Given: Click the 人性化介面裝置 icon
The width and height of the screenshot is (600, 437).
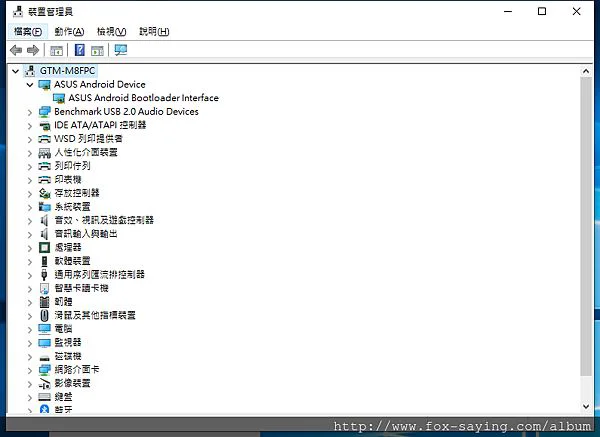Looking at the screenshot, I should pos(44,153).
